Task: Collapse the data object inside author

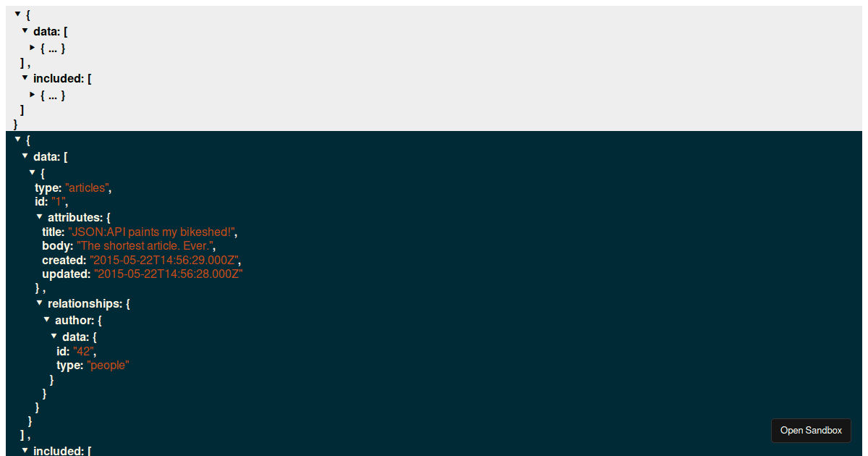Action: tap(54, 336)
